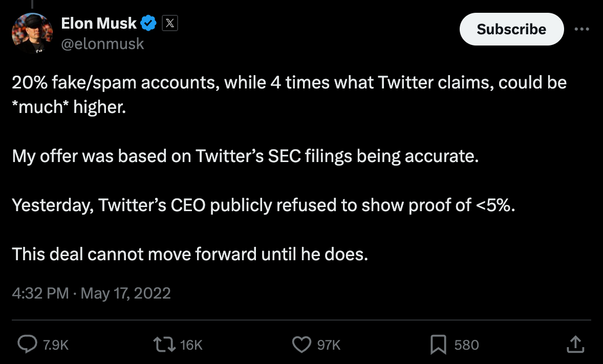The height and width of the screenshot is (364, 603).
Task: Click the @elonmusk handle
Action: 102,44
